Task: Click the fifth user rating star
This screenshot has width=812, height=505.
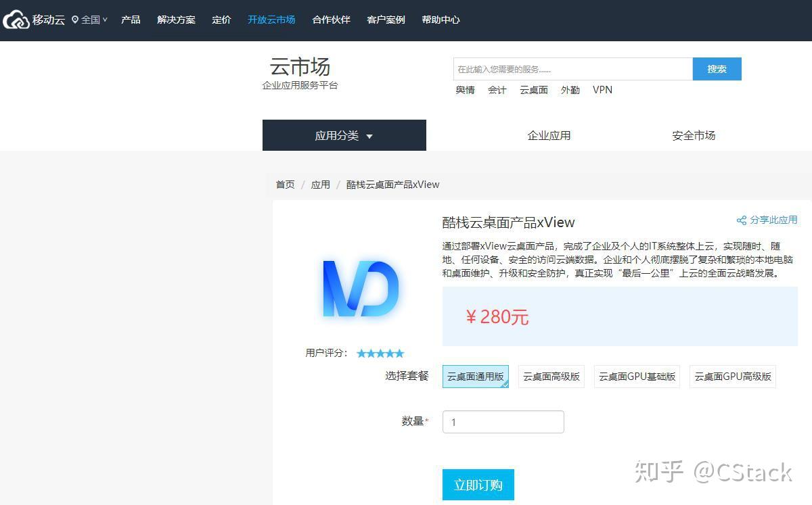Action: coord(399,353)
